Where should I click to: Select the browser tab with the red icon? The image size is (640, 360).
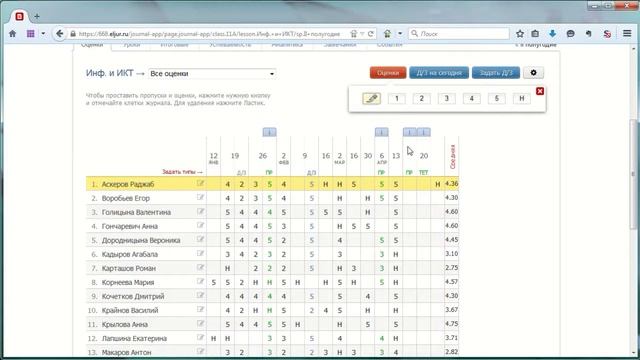(19, 16)
